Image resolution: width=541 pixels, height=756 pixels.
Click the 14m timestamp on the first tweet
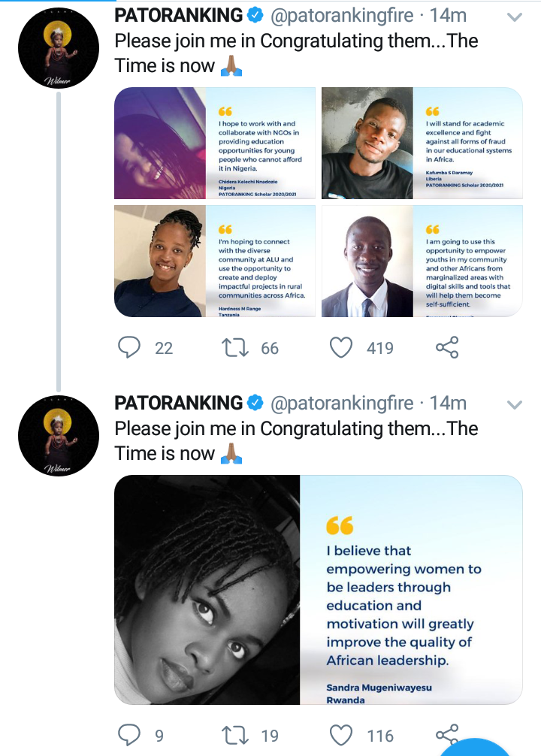[x=448, y=14]
